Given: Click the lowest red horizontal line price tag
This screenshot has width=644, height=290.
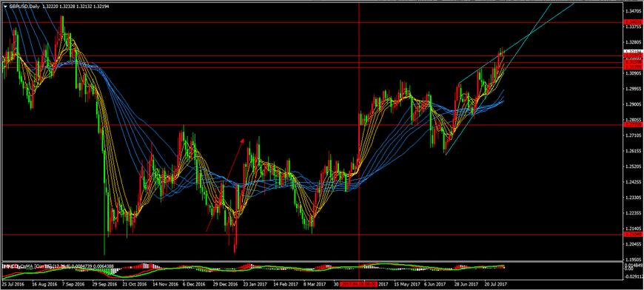Looking at the screenshot, I should coord(634,235).
